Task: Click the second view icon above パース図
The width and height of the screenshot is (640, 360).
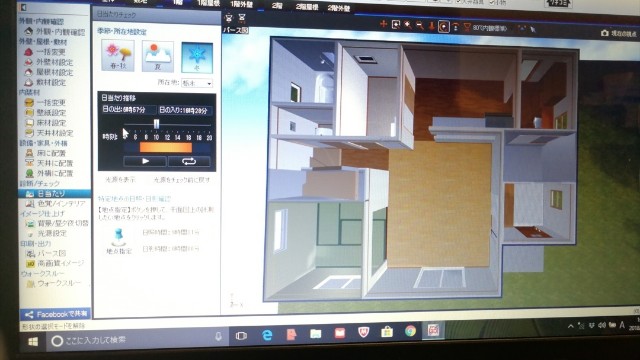Action: coord(242,18)
